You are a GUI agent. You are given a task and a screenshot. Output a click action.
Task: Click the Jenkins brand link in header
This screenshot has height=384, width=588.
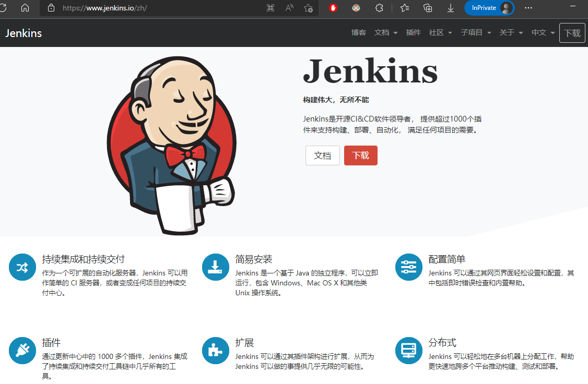tap(23, 33)
